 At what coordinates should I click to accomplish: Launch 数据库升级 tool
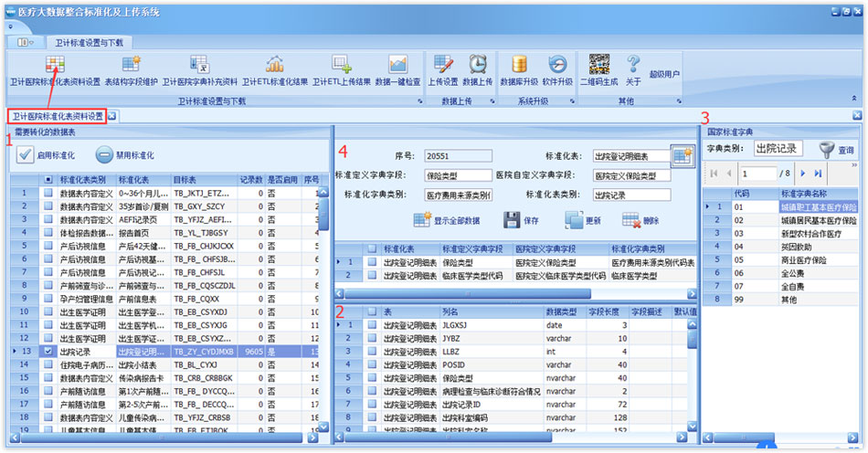coord(519,71)
